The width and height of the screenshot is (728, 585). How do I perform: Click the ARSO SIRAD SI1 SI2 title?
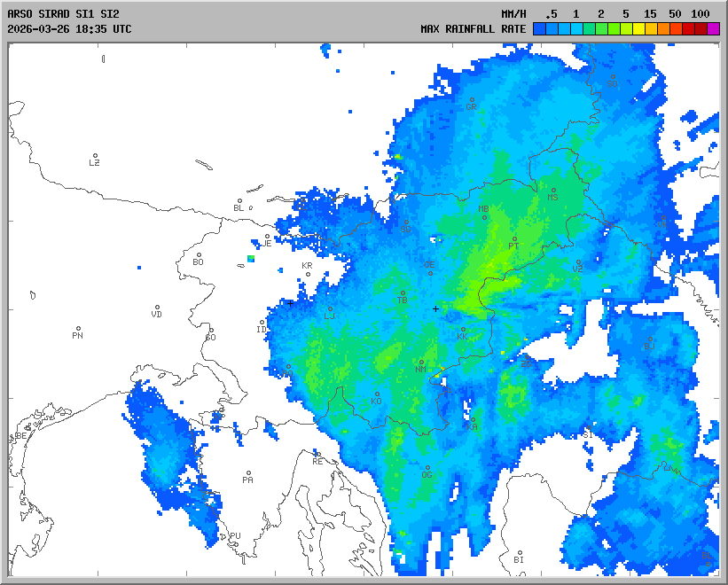click(x=63, y=14)
